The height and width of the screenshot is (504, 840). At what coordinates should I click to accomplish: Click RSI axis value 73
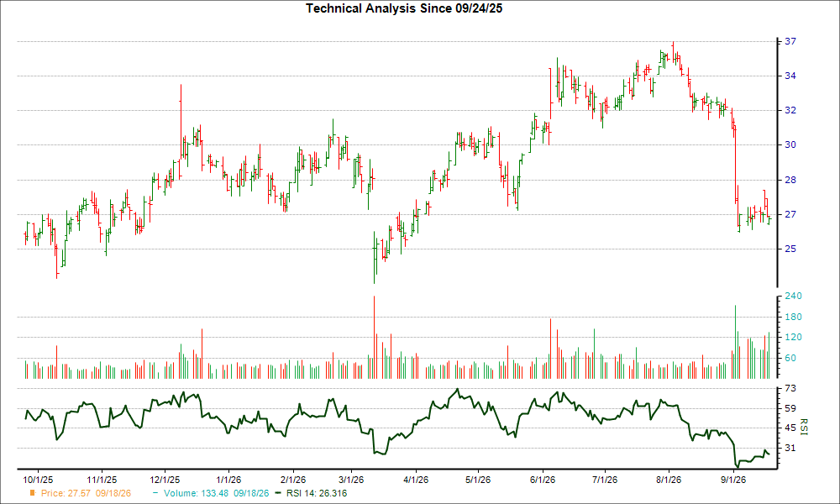tap(790, 388)
